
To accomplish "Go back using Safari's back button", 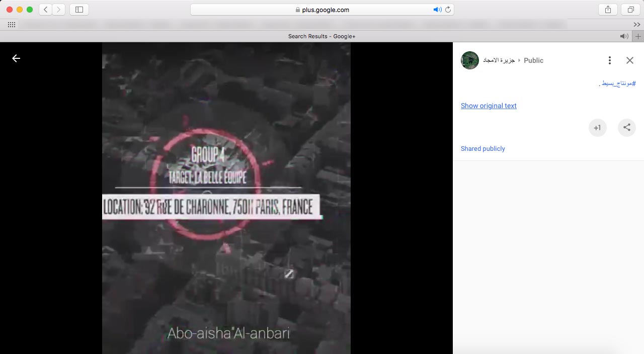I will tap(46, 10).
